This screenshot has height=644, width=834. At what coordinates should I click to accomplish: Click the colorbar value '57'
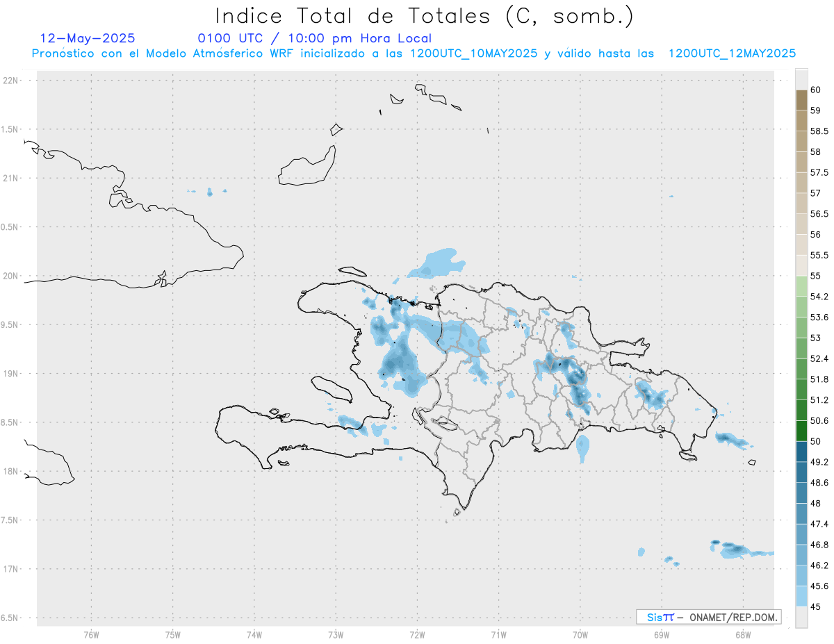[816, 193]
